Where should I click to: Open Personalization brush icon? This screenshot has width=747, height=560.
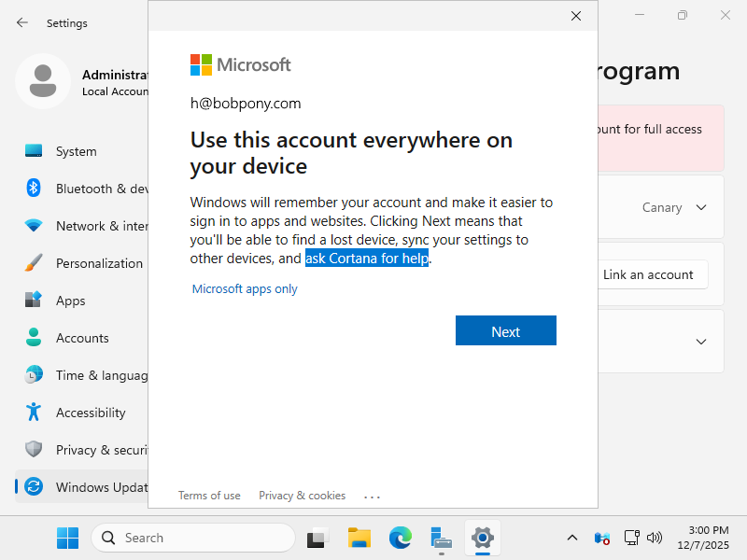tap(34, 263)
